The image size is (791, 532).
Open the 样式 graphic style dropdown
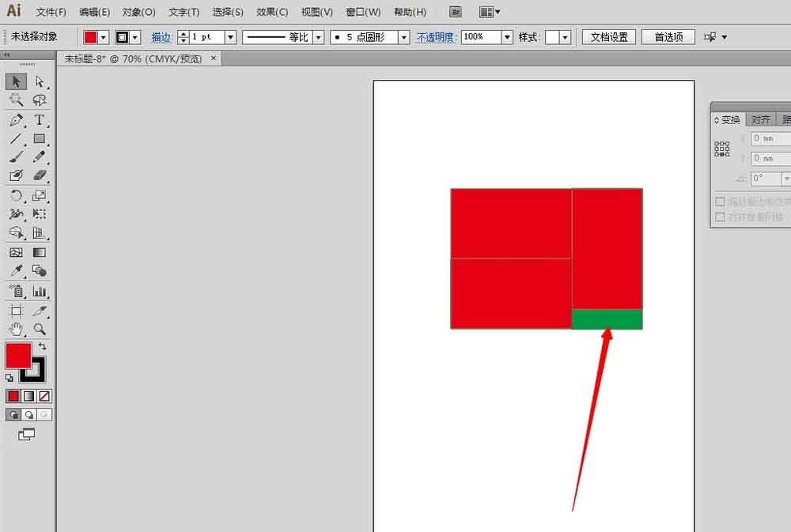pos(566,37)
